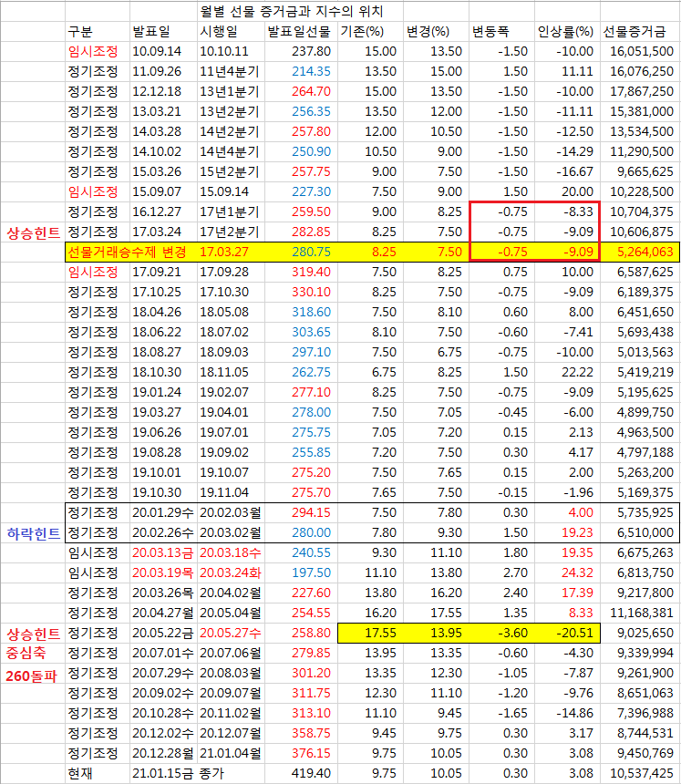Viewport: 681px width, 784px height.
Task: Select the red rate cell 17.39
Action: tap(577, 593)
